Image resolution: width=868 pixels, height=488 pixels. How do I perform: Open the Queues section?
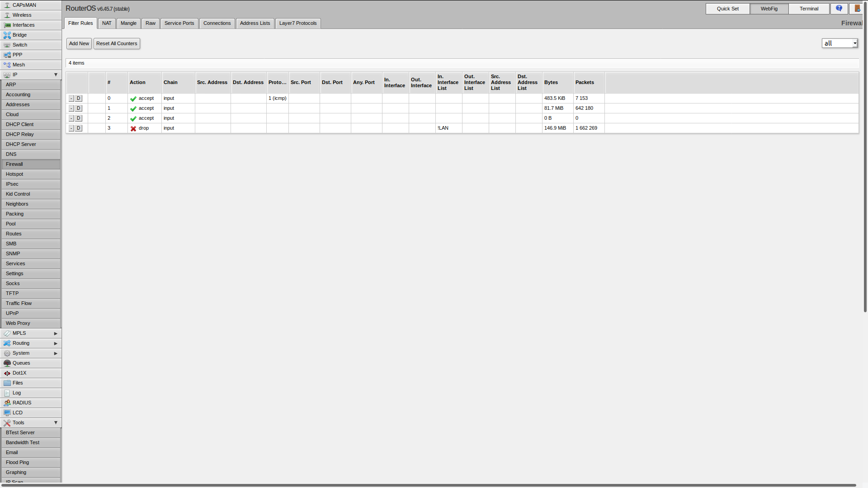[x=21, y=363]
